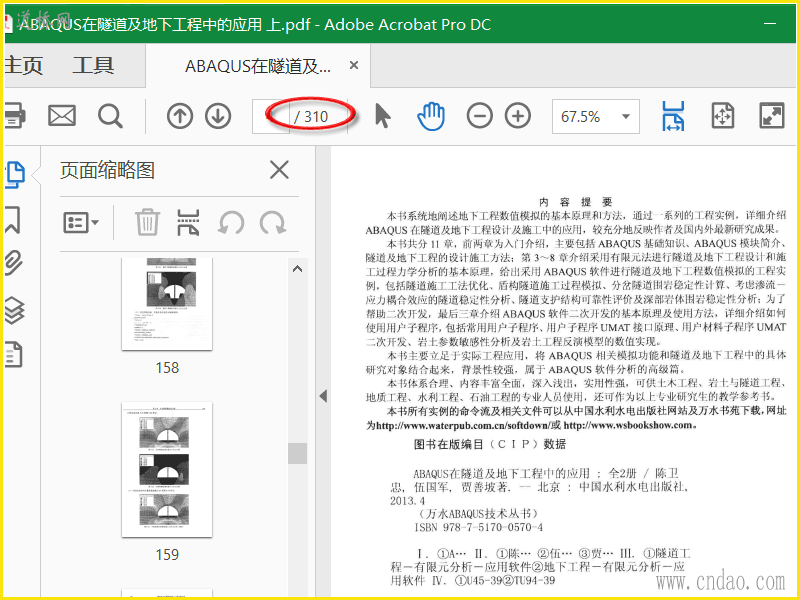This screenshot has height=600, width=800.
Task: Select the page 158 thumbnail
Action: coord(167,304)
